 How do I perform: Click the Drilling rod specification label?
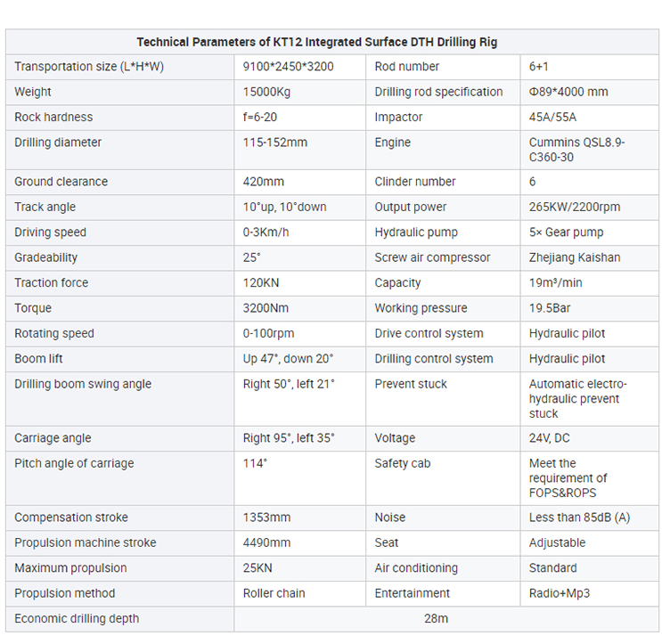point(438,92)
